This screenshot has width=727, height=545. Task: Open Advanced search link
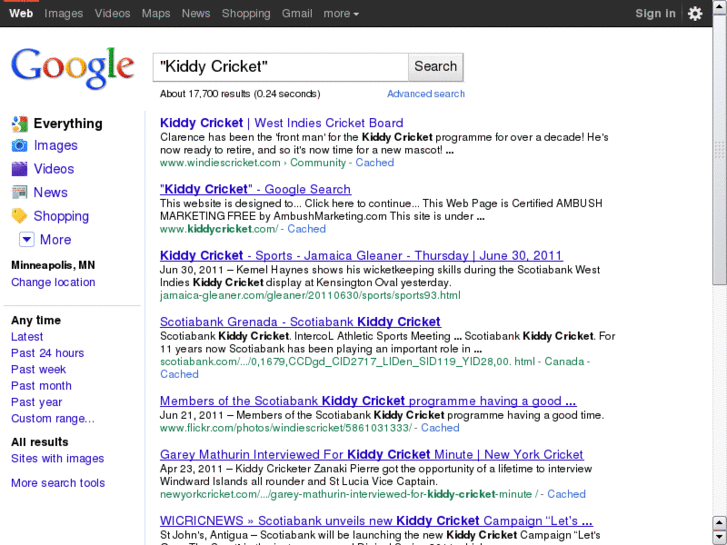[426, 94]
